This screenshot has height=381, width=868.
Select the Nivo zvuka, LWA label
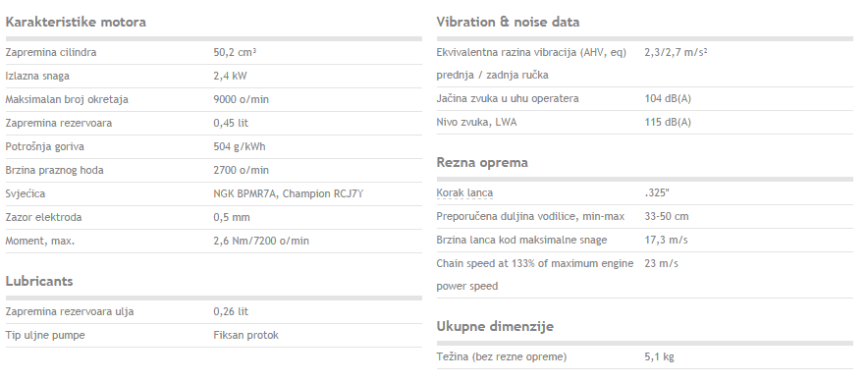pyautogui.click(x=476, y=123)
